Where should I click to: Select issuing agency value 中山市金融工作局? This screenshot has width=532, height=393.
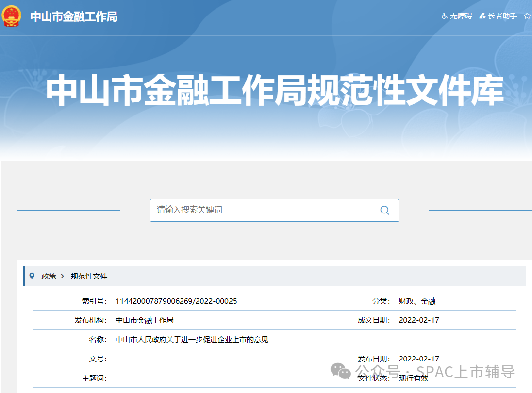point(145,320)
